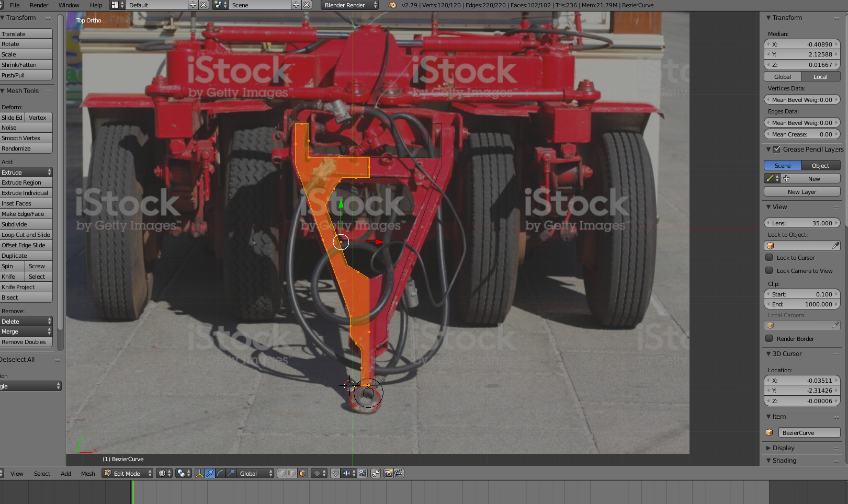Open the Window menu
Viewport: 848px width, 504px height.
pyautogui.click(x=69, y=5)
